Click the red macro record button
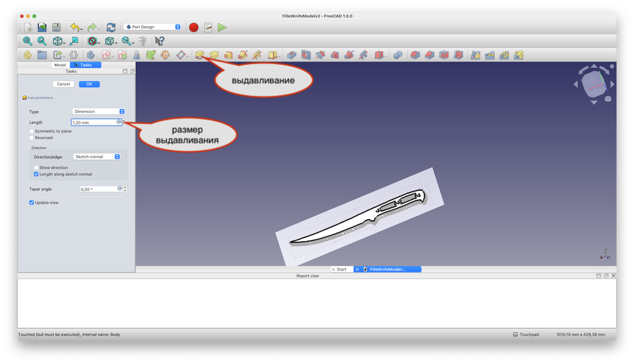634x364 pixels. click(193, 27)
